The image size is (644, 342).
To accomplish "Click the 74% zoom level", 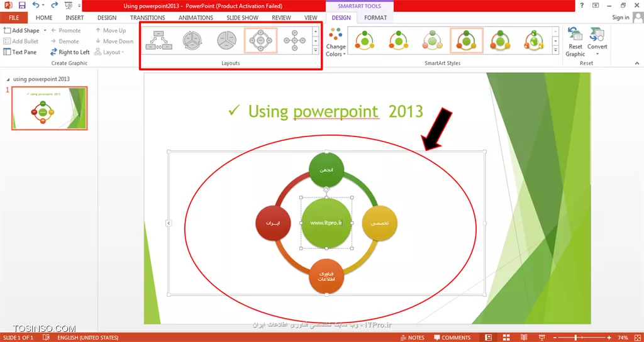I will point(623,338).
